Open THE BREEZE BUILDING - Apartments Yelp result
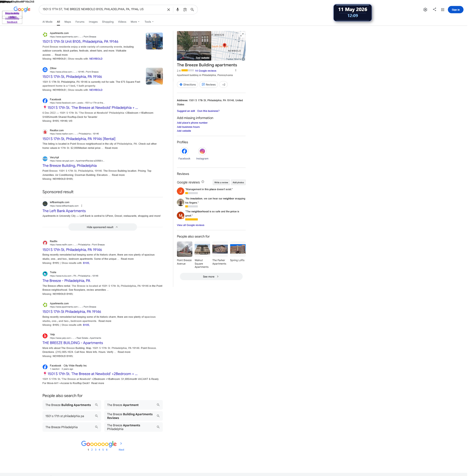Viewport: 470px width, 476px height. pyautogui.click(x=73, y=343)
